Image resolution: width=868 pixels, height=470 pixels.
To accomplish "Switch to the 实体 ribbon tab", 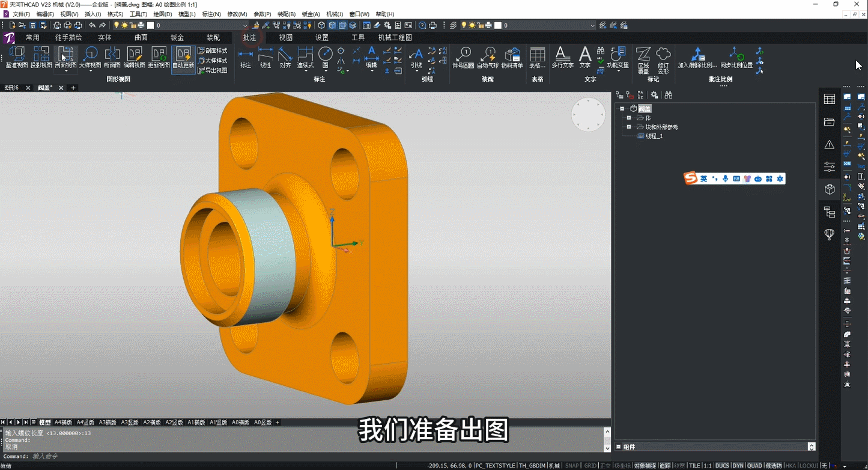I will [x=105, y=37].
